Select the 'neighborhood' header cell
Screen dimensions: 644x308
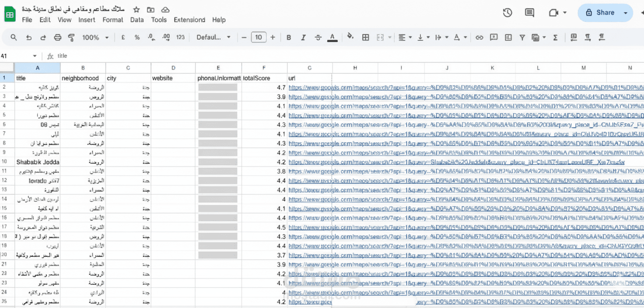pyautogui.click(x=83, y=78)
